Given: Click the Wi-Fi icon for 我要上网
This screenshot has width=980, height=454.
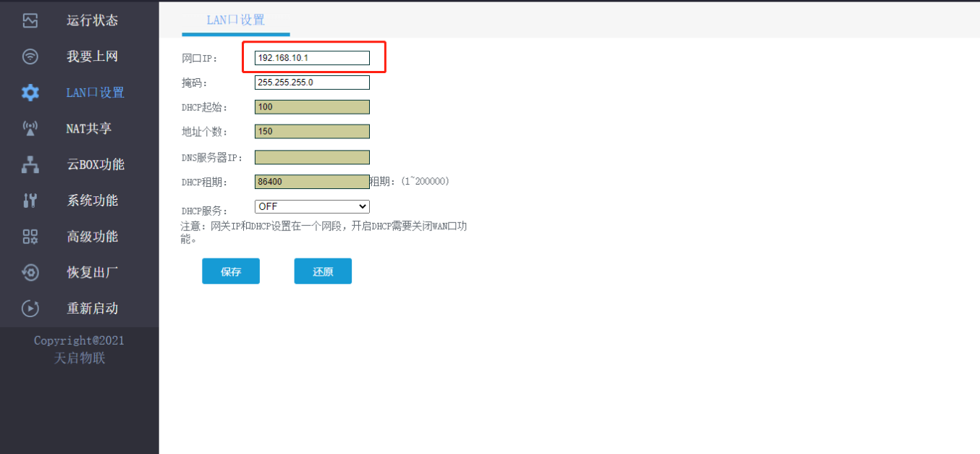Looking at the screenshot, I should pos(30,56).
